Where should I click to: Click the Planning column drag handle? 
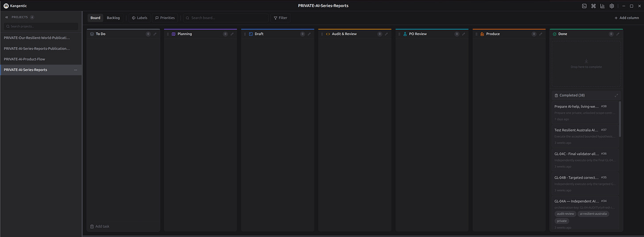click(168, 34)
